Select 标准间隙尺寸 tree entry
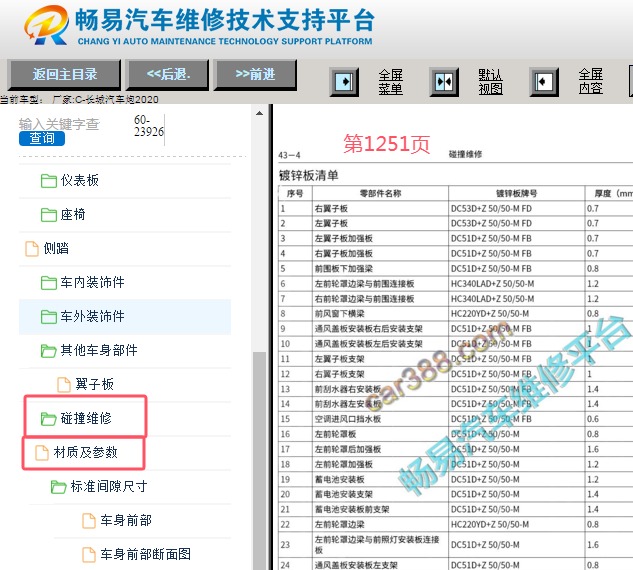633x570 pixels. point(109,486)
